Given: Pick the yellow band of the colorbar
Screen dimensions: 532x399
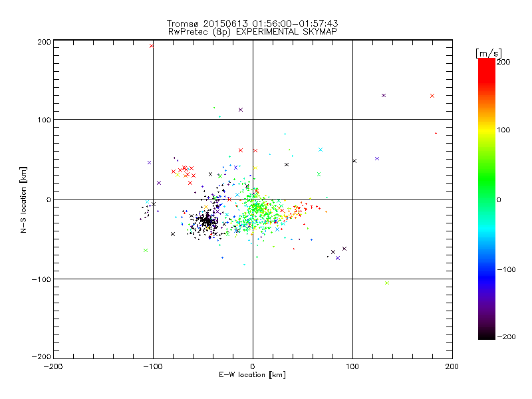Looking at the screenshot, I should pyautogui.click(x=487, y=130).
